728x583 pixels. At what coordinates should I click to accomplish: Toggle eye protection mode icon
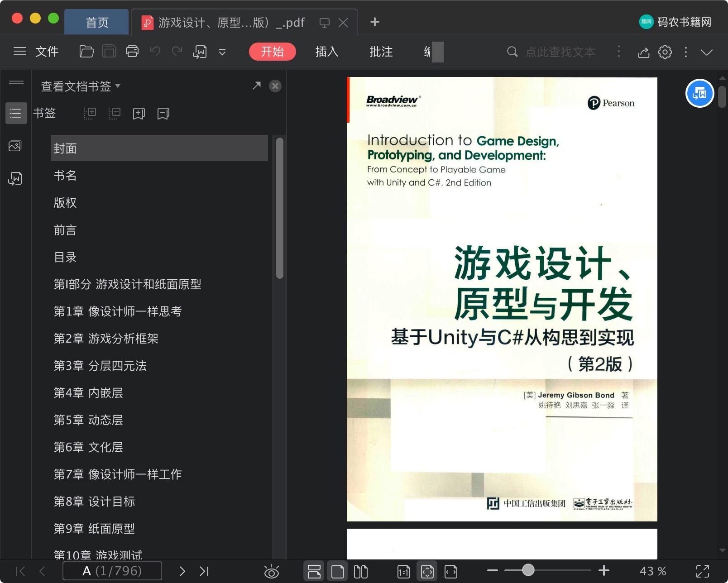[x=272, y=572]
